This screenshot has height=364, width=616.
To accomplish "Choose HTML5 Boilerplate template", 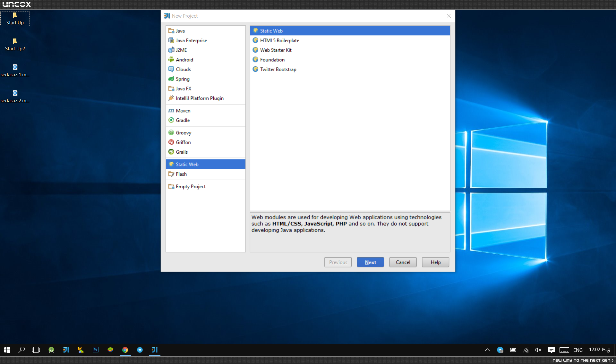I will 350,40.
